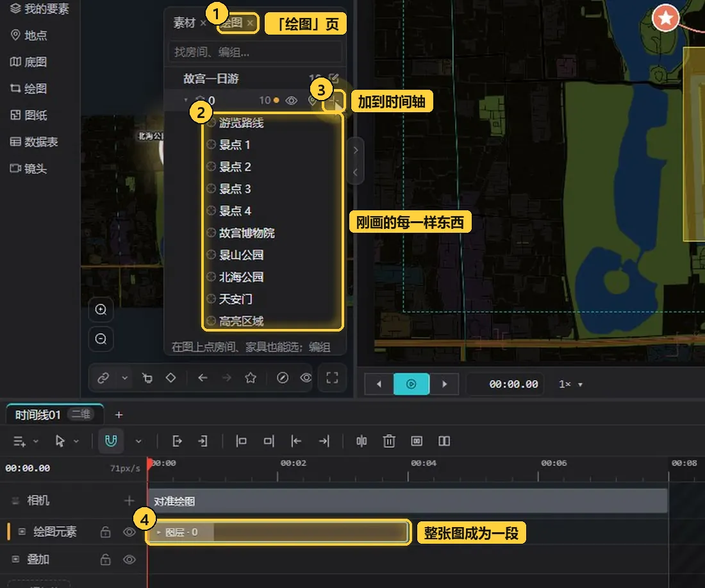Add a new timeline with the plus button

point(119,415)
